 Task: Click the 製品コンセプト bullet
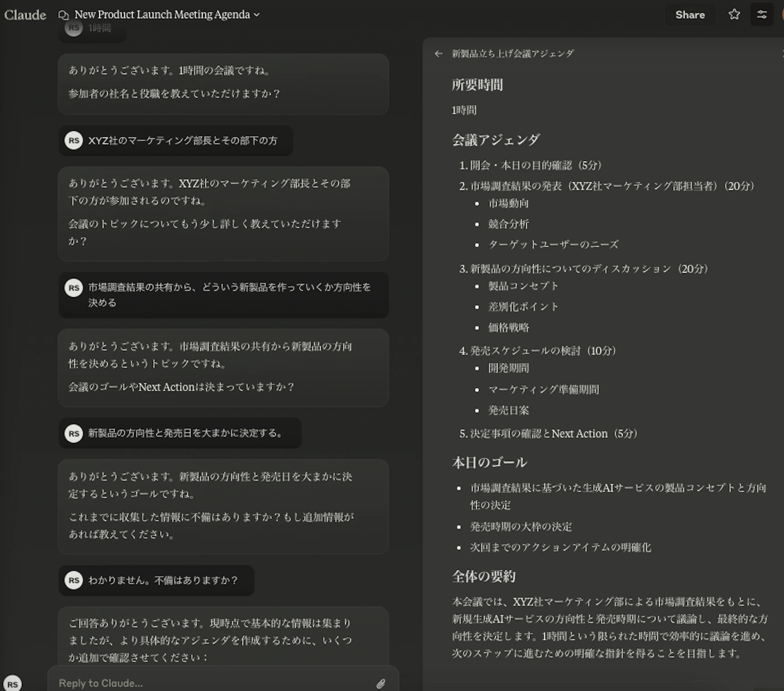[523, 286]
